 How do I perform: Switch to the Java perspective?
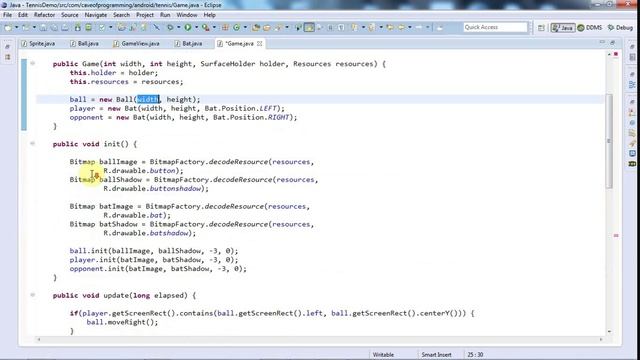562,28
